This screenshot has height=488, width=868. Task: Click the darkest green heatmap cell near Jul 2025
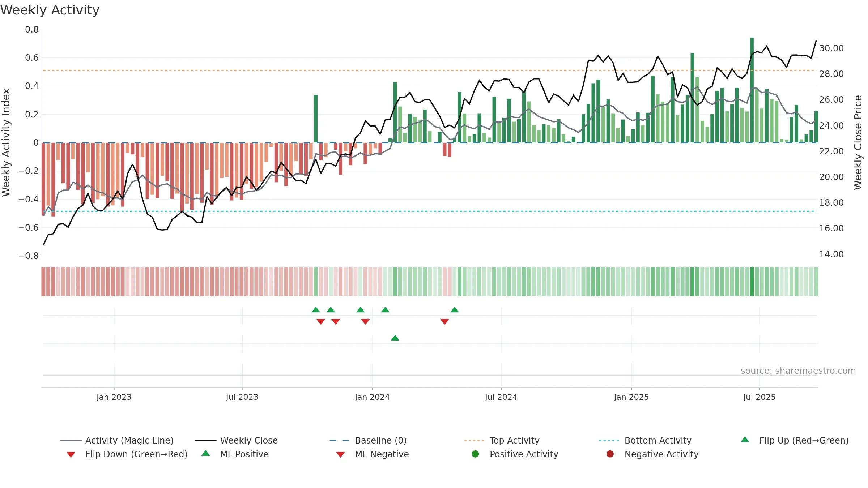coord(752,282)
